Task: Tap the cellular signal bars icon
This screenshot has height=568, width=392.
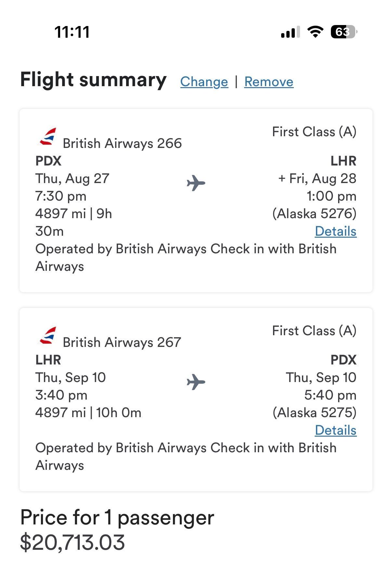Action: tap(290, 32)
